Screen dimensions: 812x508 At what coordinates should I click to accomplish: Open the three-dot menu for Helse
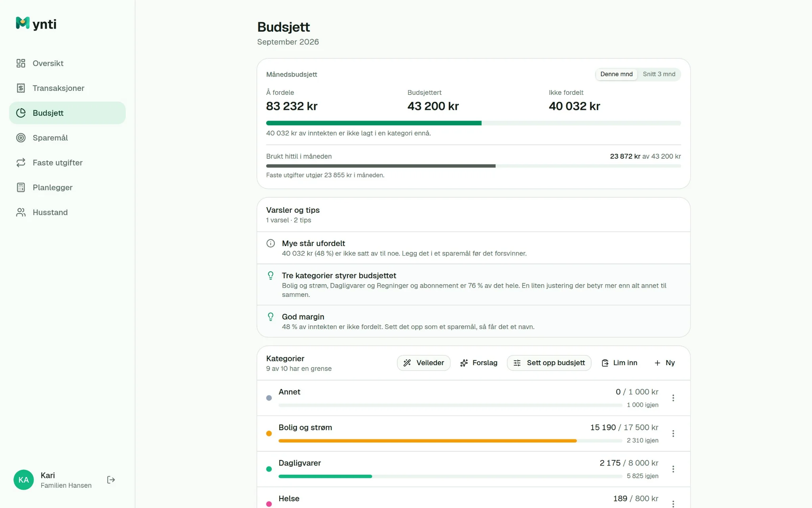(x=673, y=503)
